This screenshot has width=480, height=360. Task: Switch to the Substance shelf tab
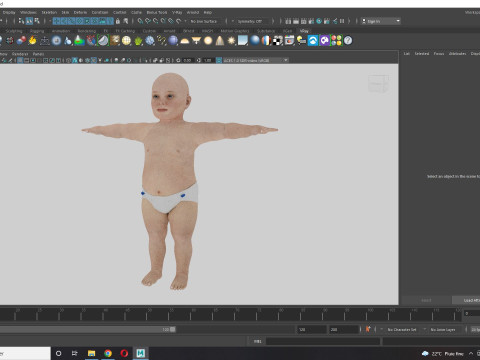click(266, 31)
